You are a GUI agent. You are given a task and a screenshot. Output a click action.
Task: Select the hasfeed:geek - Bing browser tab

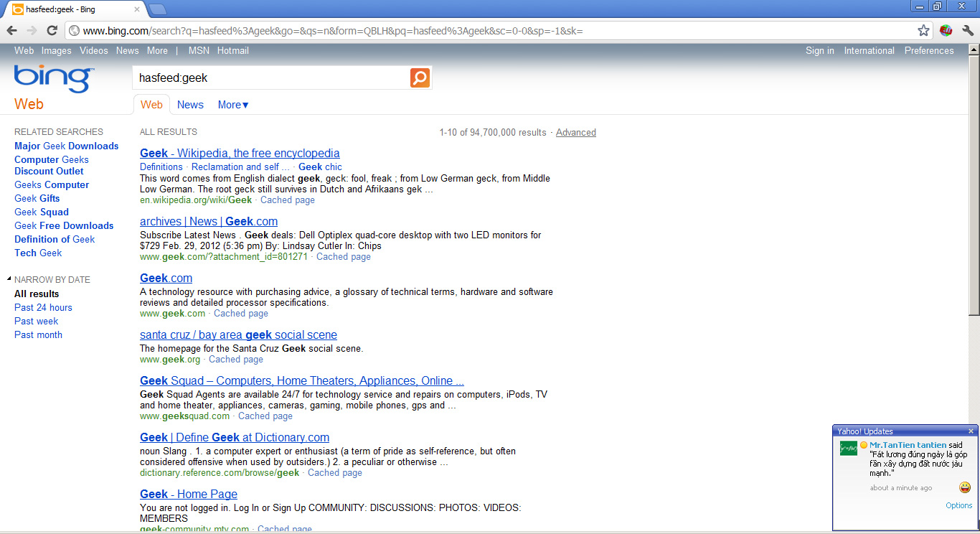coord(76,9)
